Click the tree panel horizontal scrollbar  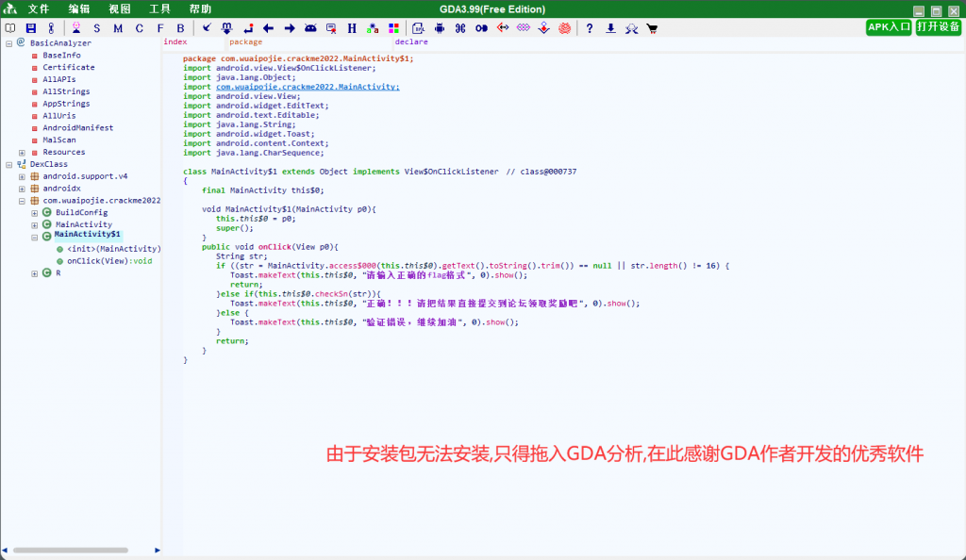pyautogui.click(x=71, y=551)
